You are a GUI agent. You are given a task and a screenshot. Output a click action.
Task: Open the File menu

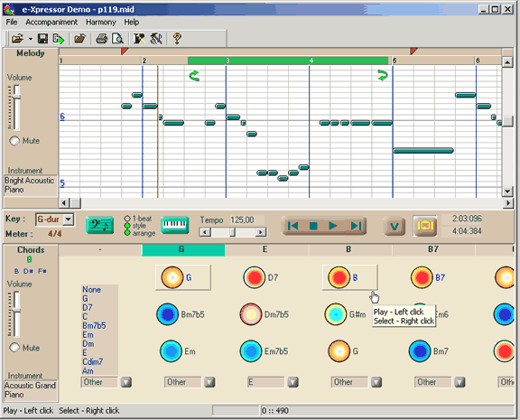[12, 23]
